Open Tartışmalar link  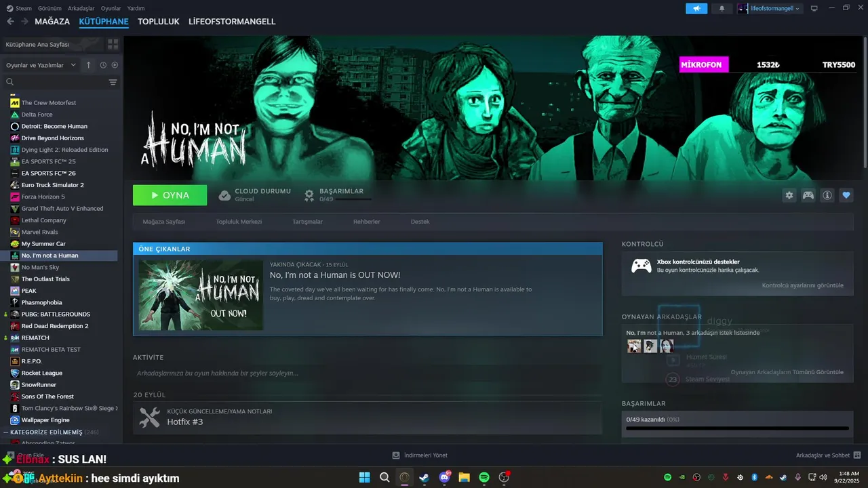pos(307,222)
